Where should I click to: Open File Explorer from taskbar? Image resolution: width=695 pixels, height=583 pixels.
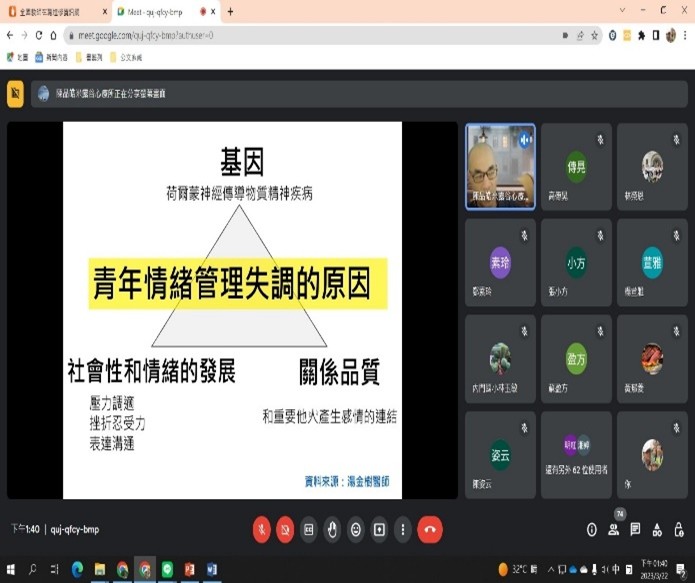(100, 569)
